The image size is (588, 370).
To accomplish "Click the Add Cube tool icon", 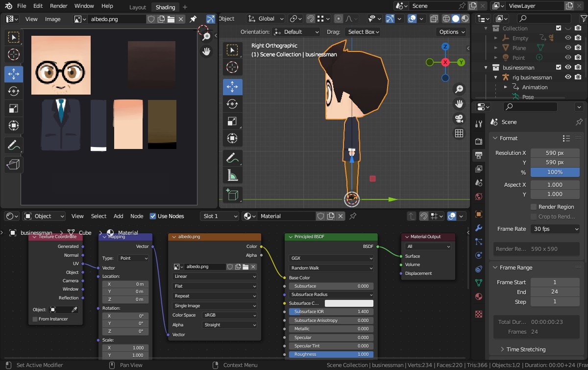I will [232, 195].
